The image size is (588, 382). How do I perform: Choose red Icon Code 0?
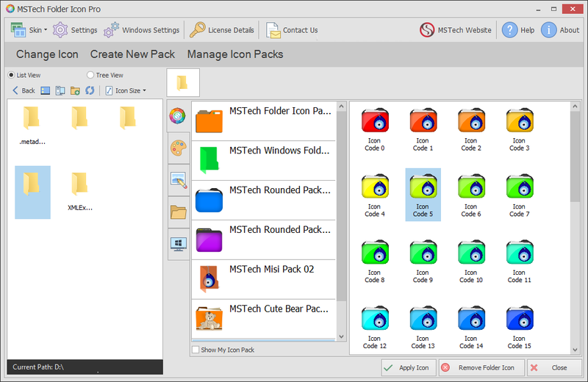(x=375, y=129)
